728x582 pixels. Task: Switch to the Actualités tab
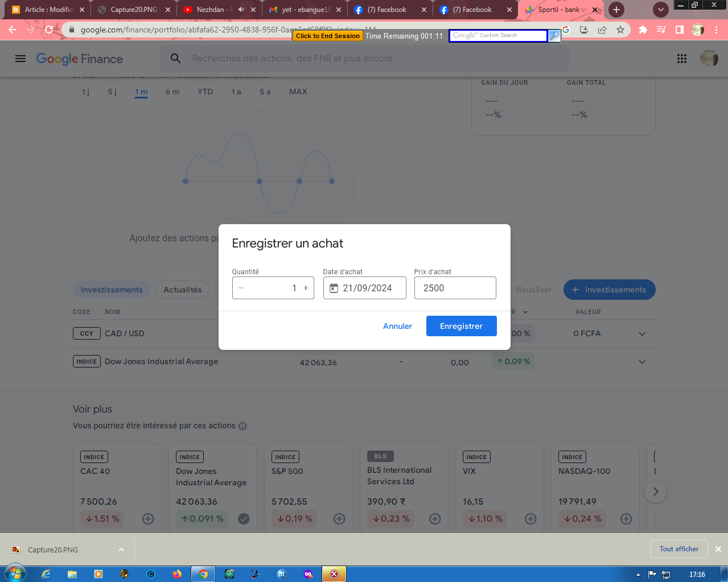coord(183,290)
